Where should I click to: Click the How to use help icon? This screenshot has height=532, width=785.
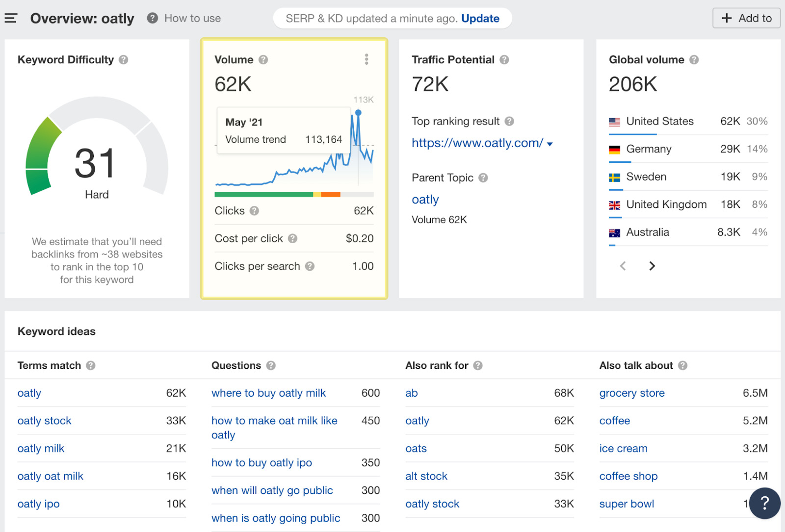pos(152,18)
